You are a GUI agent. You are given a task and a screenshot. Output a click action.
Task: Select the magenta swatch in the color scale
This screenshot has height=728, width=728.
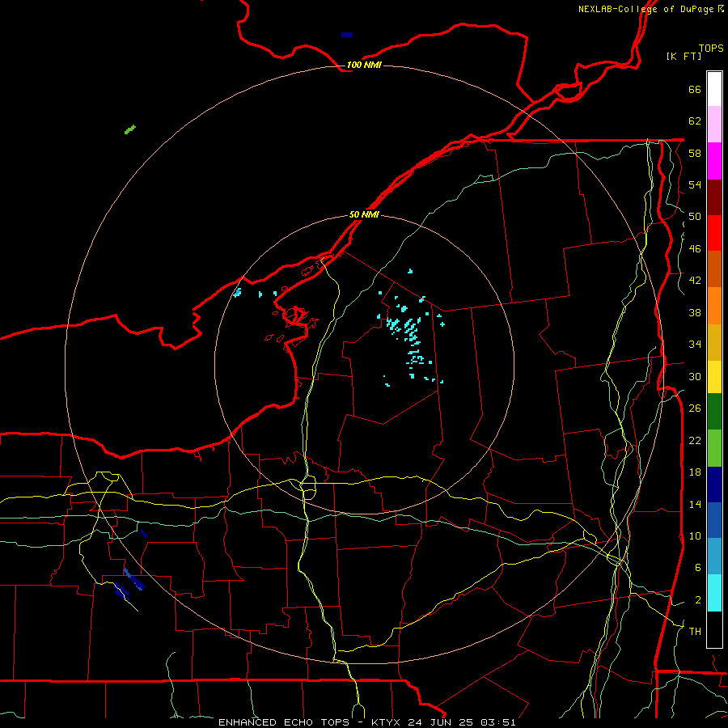point(714,161)
